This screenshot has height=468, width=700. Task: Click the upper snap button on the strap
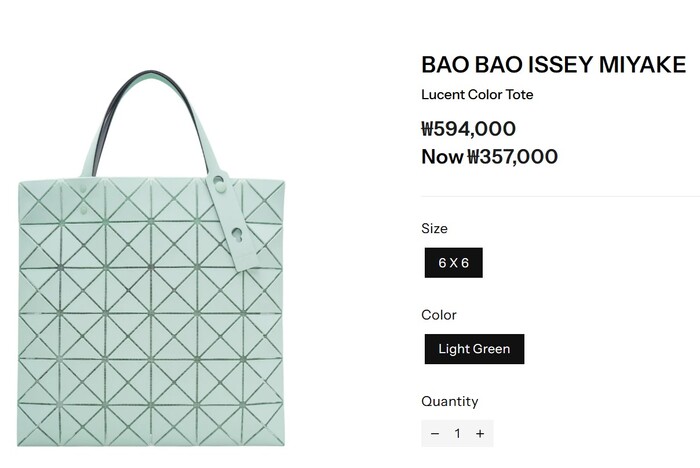(220, 184)
